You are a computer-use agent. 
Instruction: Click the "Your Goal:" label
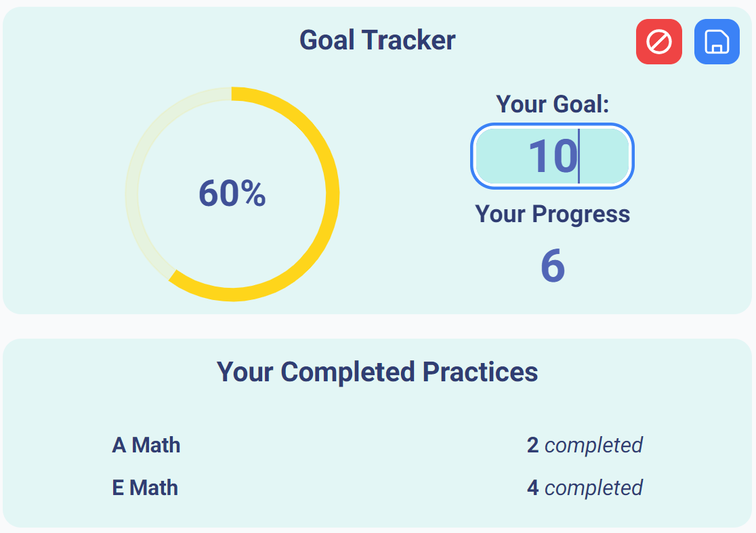(553, 104)
